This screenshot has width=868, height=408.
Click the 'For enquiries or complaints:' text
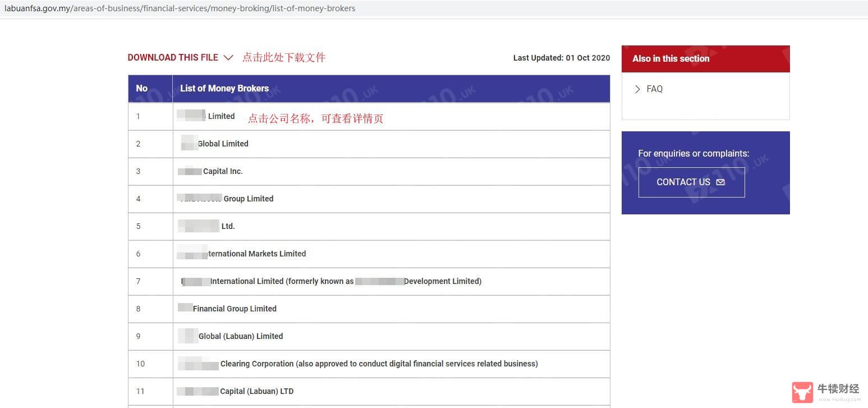(694, 153)
